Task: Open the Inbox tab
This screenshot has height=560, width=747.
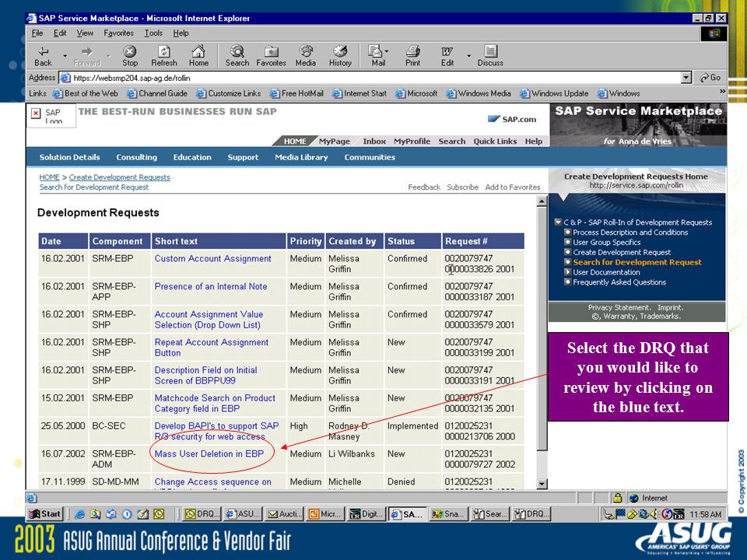Action: pyautogui.click(x=374, y=142)
